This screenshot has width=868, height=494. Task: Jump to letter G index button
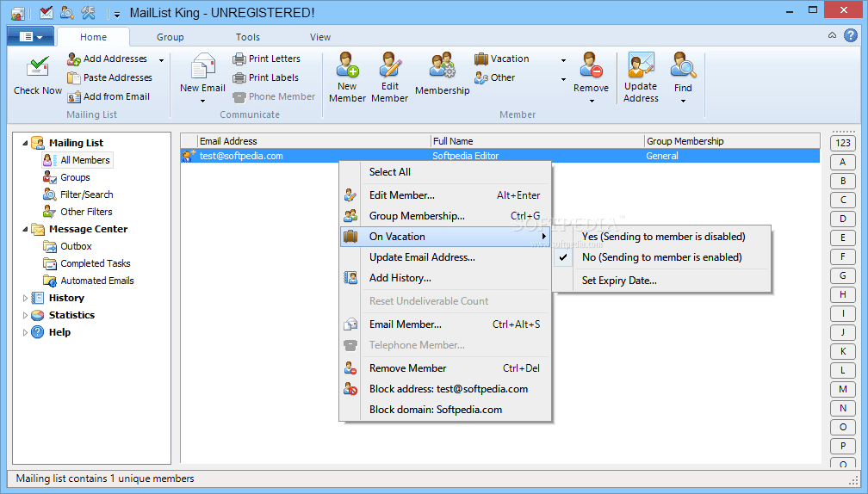(x=842, y=275)
